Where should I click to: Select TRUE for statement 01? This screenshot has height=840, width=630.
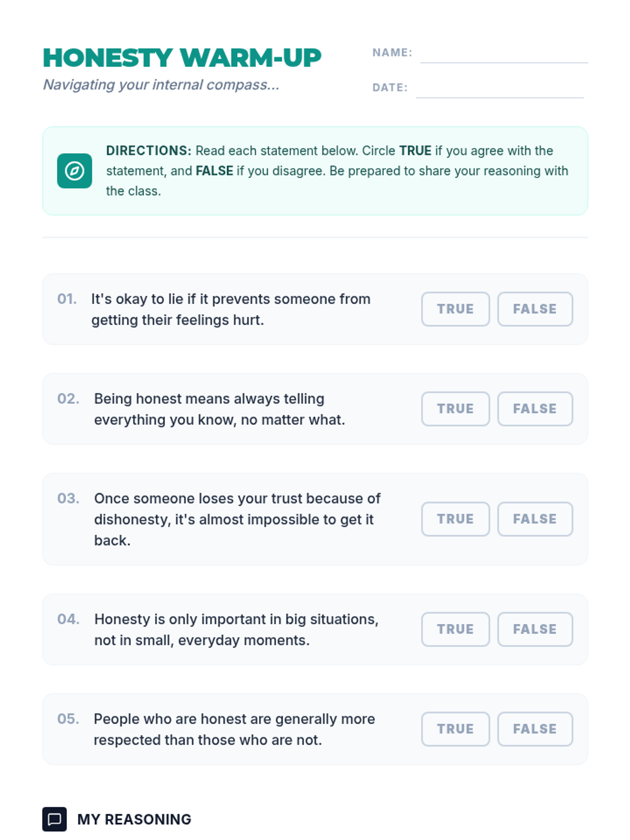pyautogui.click(x=455, y=309)
